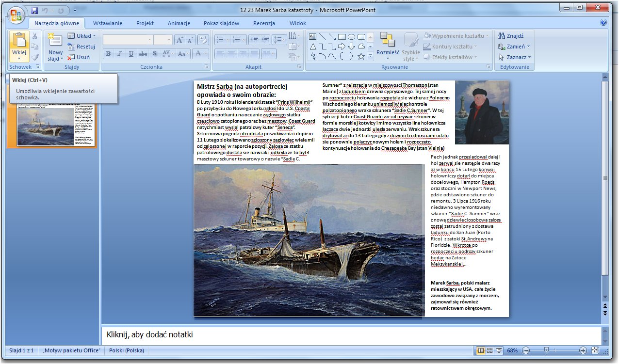Select the five-point star shape
The height and width of the screenshot is (364, 619).
[361, 56]
